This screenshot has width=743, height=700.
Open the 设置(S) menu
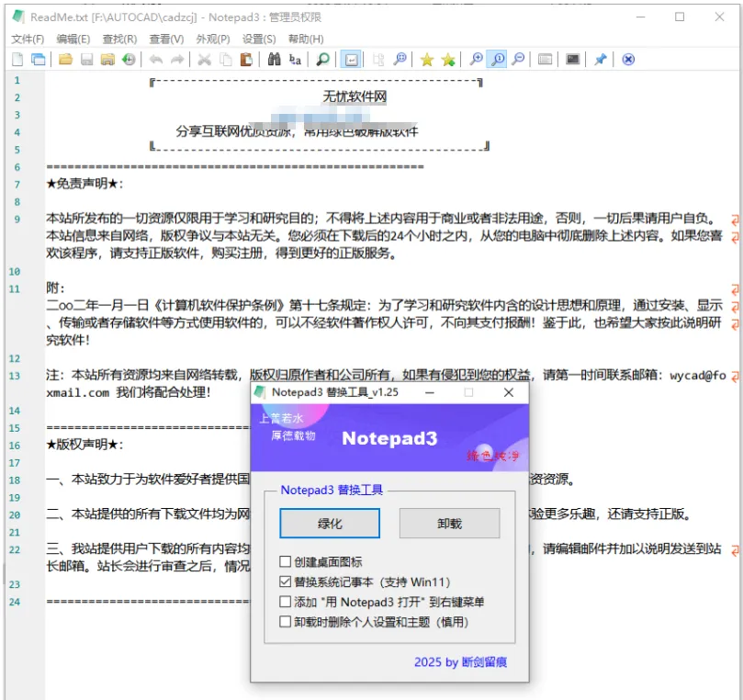point(259,39)
